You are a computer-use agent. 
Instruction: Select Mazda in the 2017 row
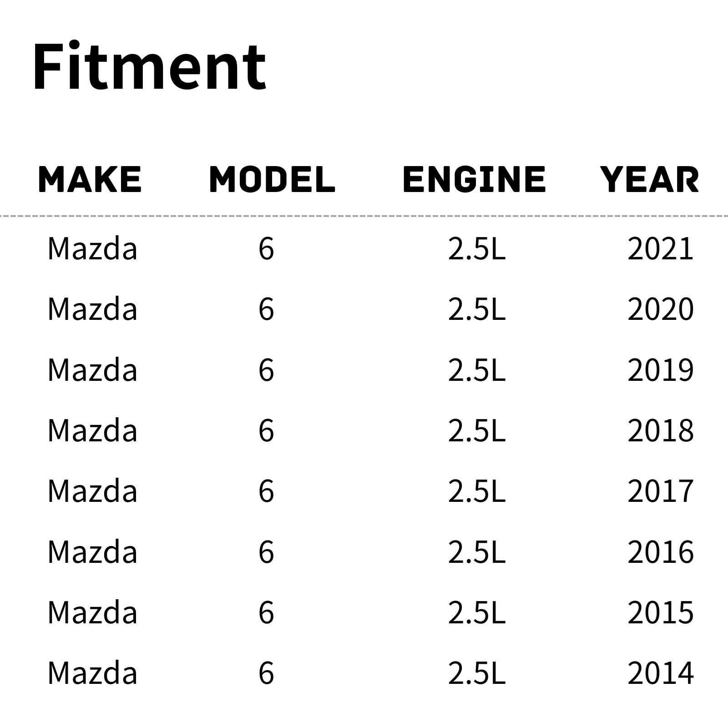[92, 491]
